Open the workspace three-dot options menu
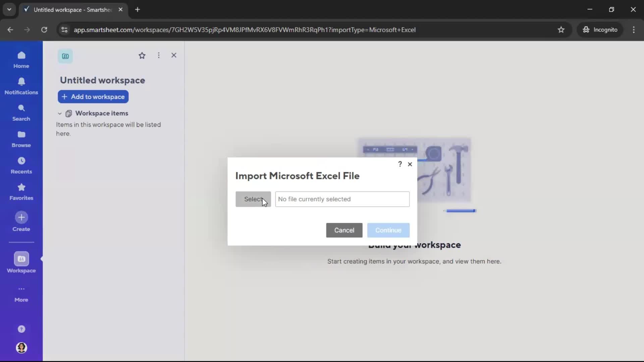The image size is (644, 362). (158, 55)
